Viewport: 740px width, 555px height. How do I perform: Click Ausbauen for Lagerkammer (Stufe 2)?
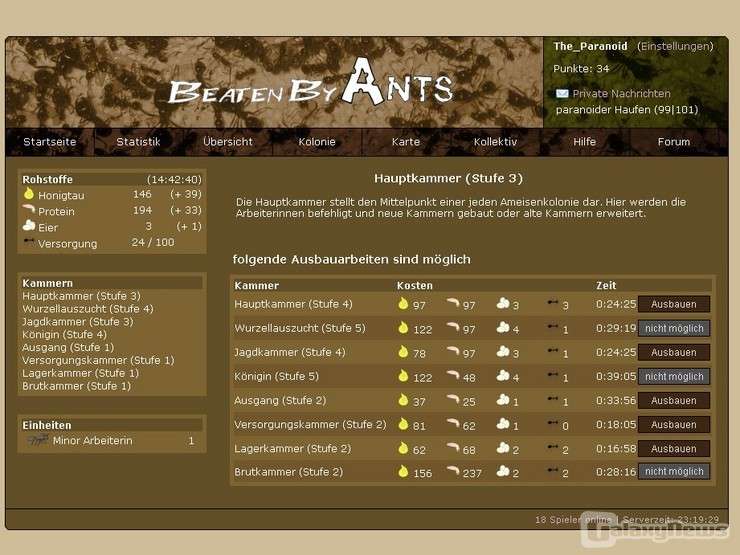(674, 449)
